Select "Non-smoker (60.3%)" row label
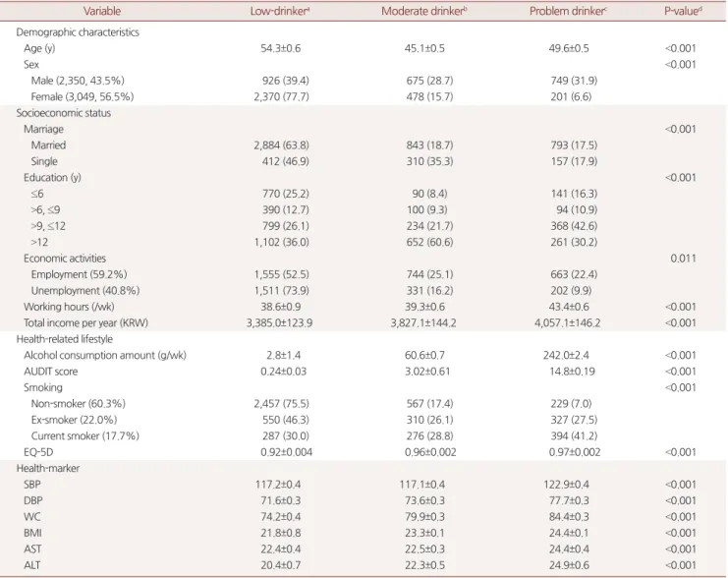The image size is (728, 578). point(78,404)
